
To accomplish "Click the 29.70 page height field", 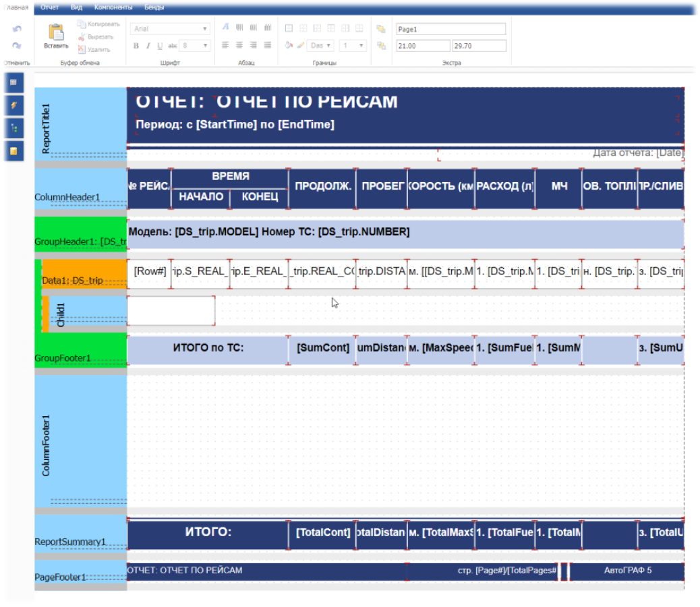I will click(479, 46).
